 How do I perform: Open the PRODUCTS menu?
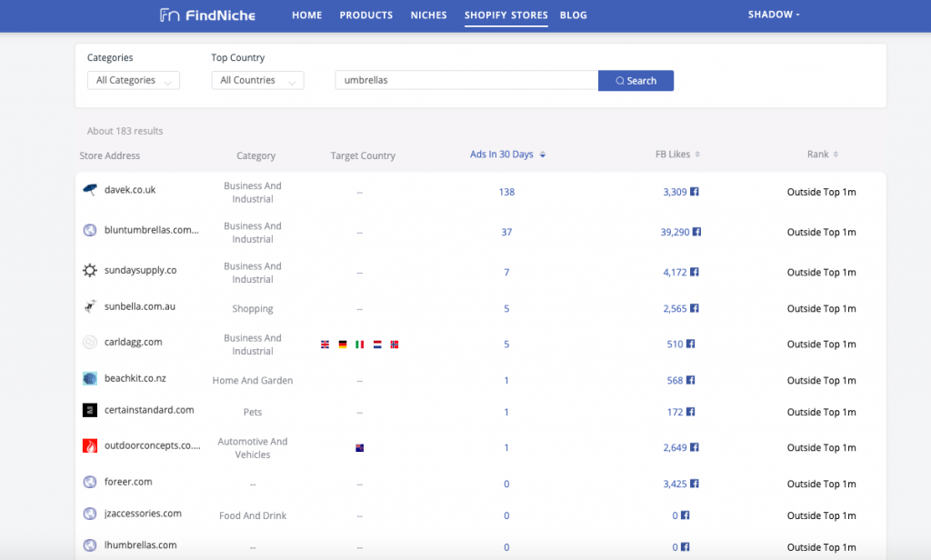point(366,15)
